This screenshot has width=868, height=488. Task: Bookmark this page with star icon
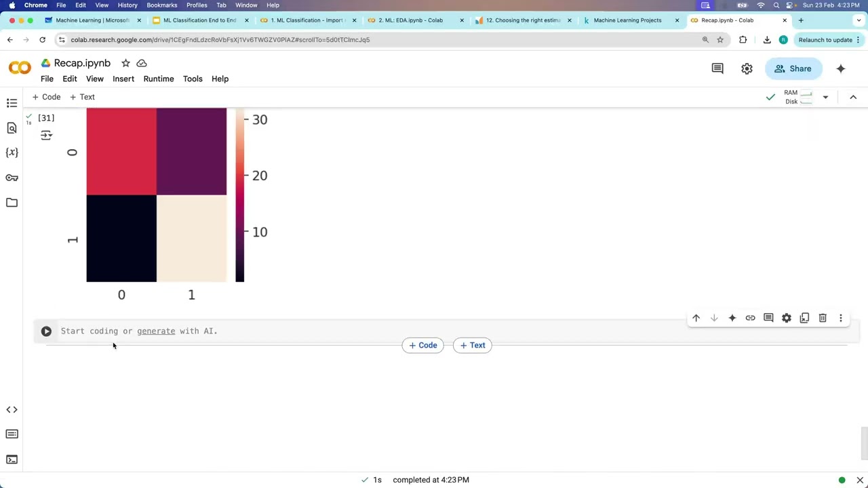click(x=720, y=40)
